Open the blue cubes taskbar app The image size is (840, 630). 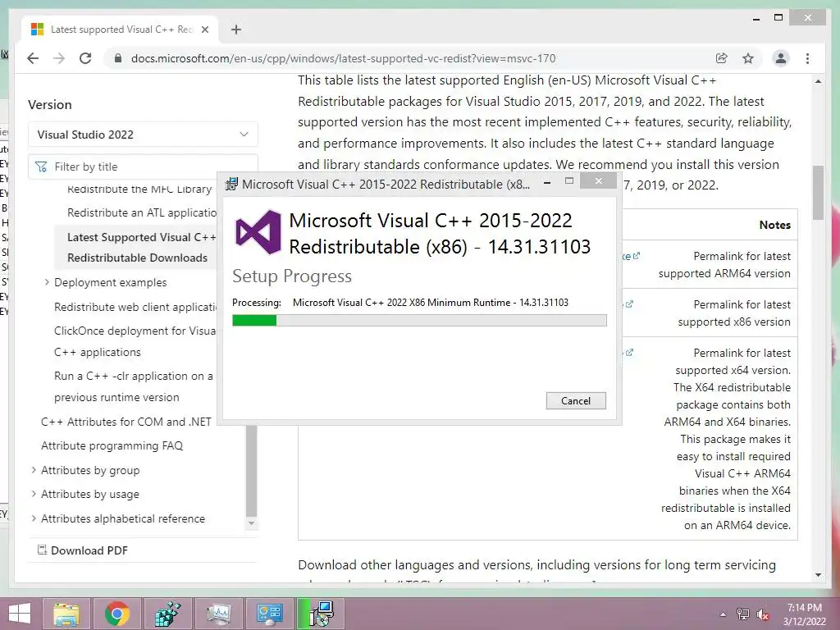(167, 614)
